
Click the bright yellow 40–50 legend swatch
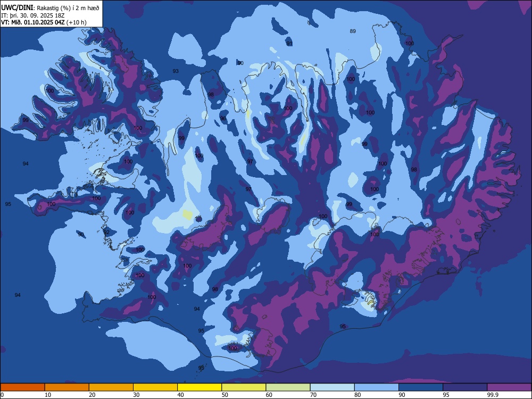pos(199,387)
